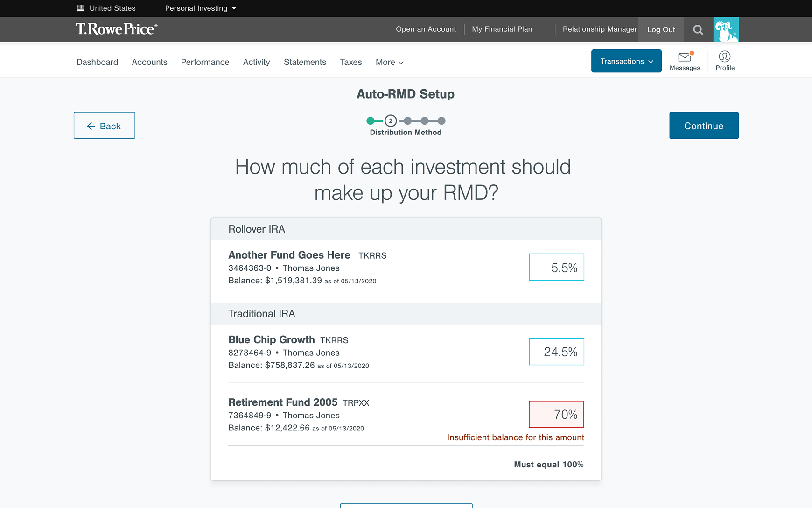Image resolution: width=812 pixels, height=508 pixels.
Task: Click the Distribution Method step label
Action: (x=406, y=133)
